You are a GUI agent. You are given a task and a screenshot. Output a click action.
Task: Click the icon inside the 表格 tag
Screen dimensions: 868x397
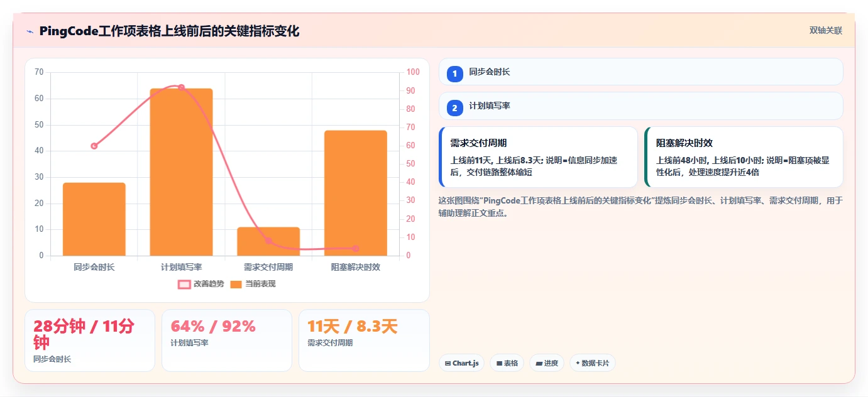click(499, 363)
